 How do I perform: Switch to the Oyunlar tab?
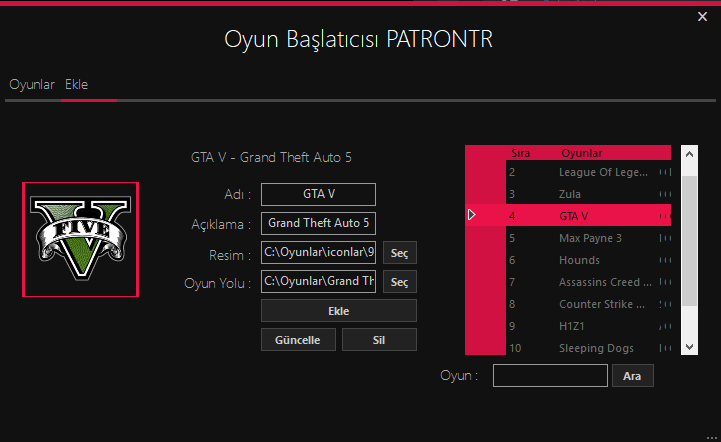(32, 85)
